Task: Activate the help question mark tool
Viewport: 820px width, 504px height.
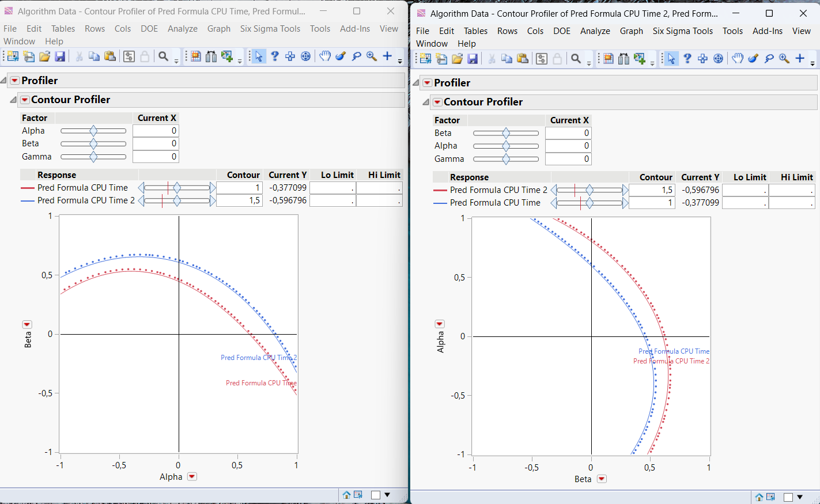Action: pyautogui.click(x=274, y=57)
